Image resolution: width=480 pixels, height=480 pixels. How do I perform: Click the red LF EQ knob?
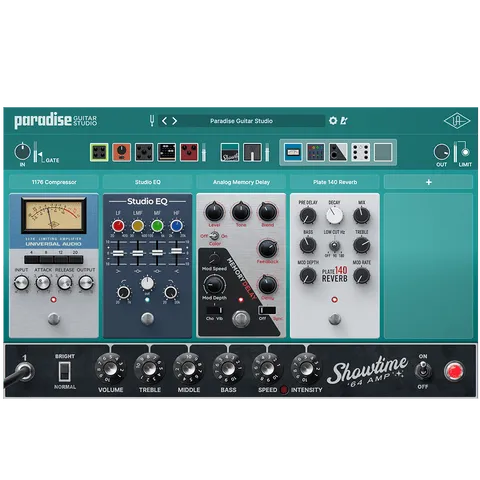(118, 226)
